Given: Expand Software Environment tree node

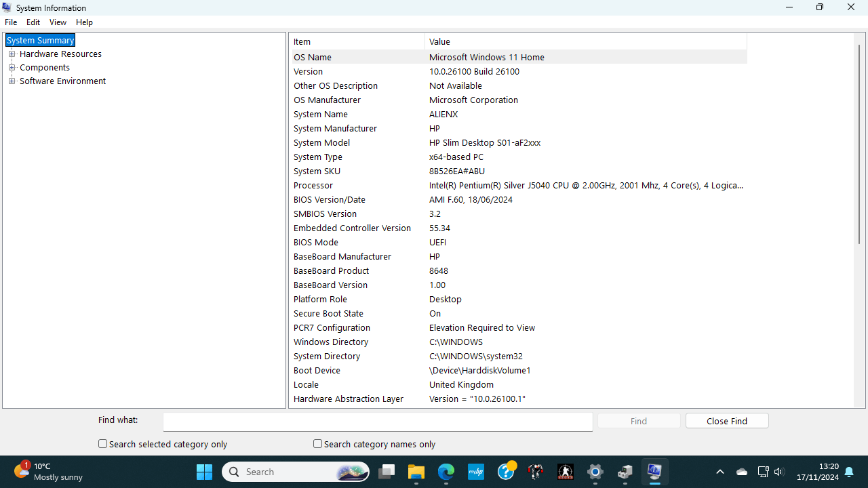Looking at the screenshot, I should [x=12, y=81].
